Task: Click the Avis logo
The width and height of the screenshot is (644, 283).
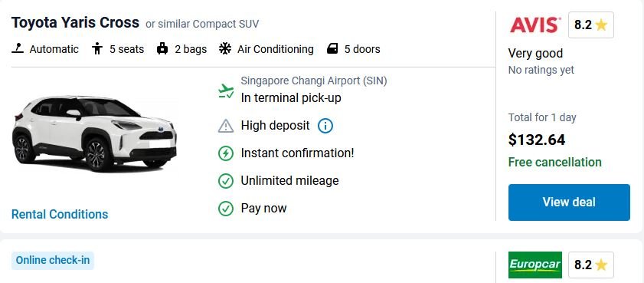Action: point(535,25)
